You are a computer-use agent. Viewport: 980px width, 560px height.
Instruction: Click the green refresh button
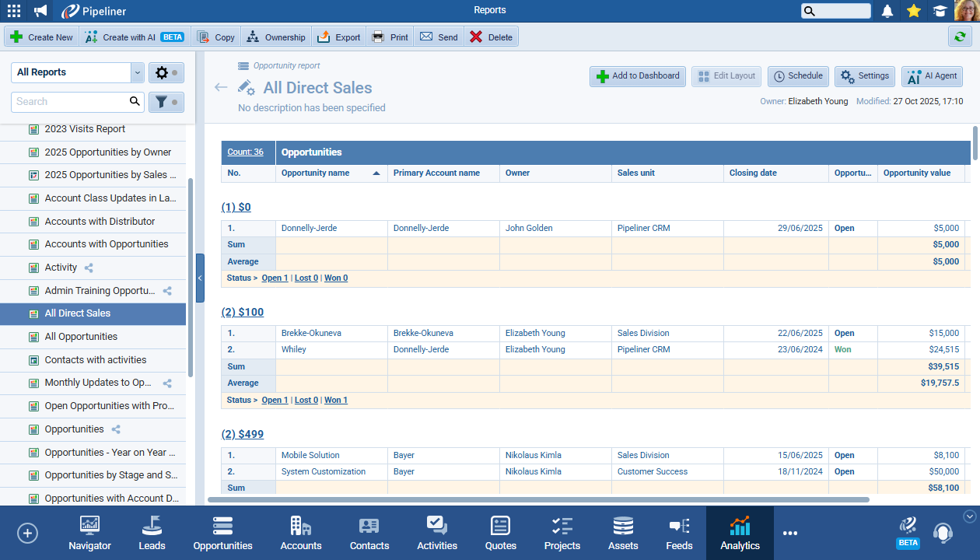coord(959,37)
